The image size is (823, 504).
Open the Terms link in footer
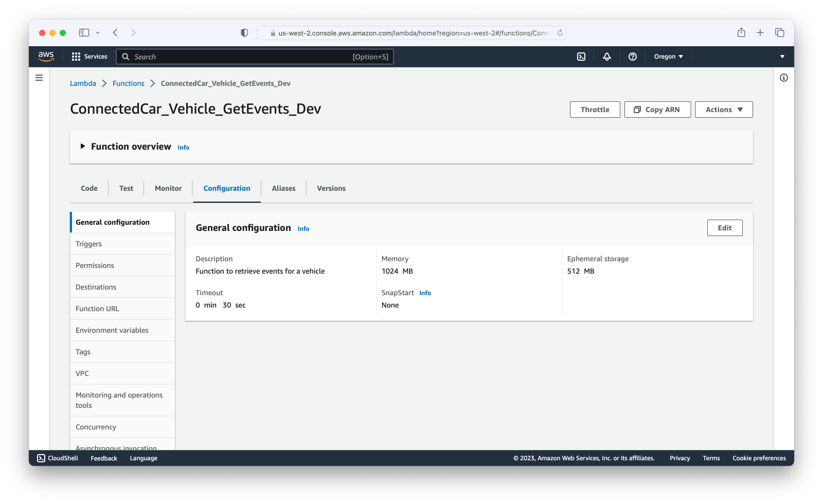point(711,458)
